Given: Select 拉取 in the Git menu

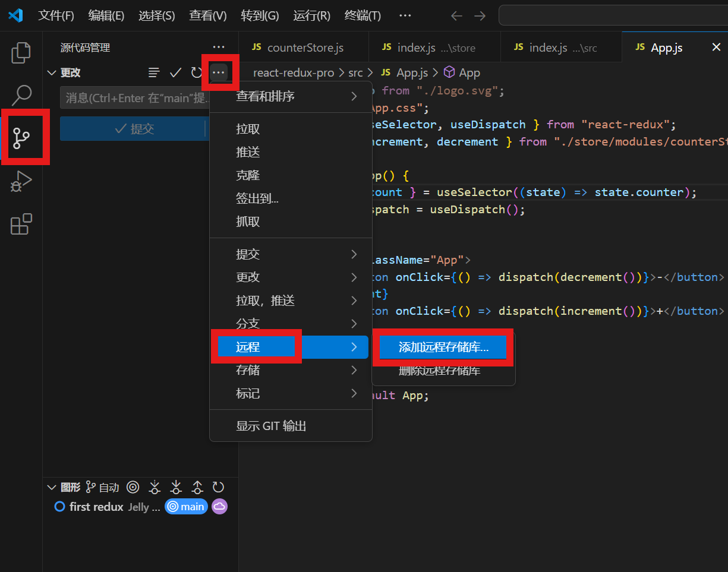Looking at the screenshot, I should coord(291,129).
